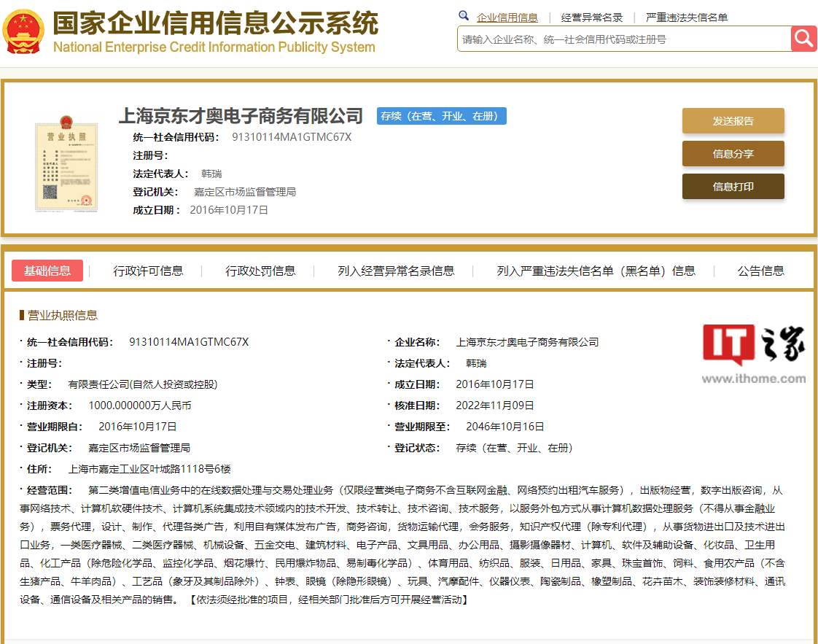Click the address 上海市嘉定工业区叶城路1118号6楼

point(149,469)
